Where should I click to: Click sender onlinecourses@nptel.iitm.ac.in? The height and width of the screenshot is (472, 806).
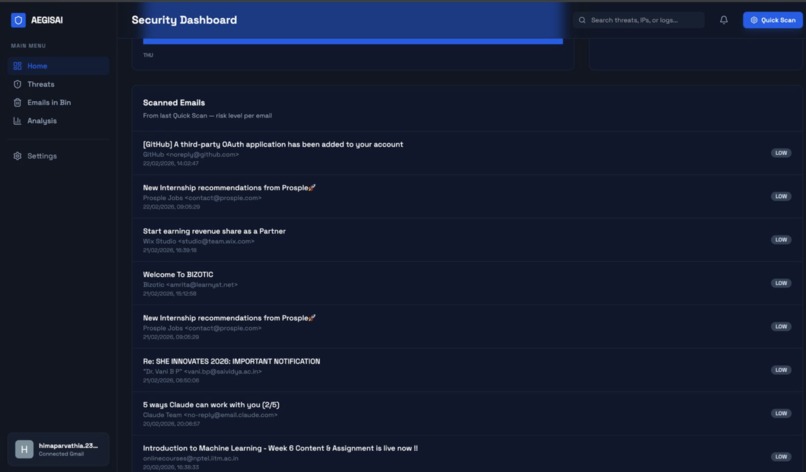(x=191, y=458)
